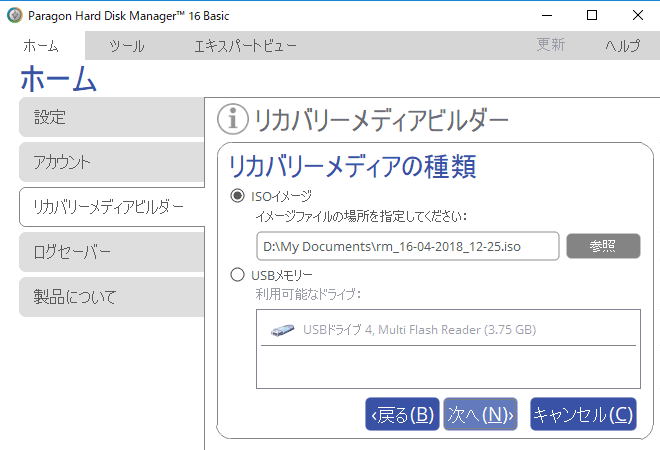This screenshot has height=450, width=660.
Task: Click the 更新 menu item
Action: point(551,45)
